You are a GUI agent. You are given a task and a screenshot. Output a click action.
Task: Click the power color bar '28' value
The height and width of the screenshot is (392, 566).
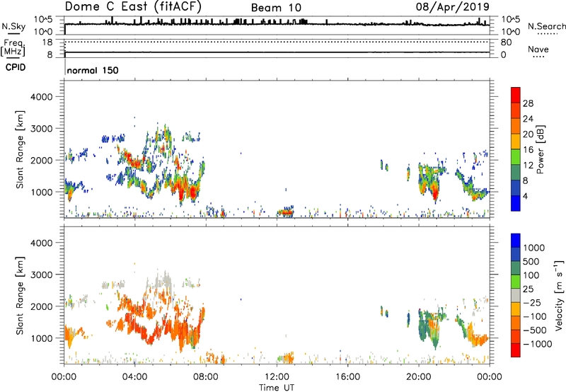point(528,103)
